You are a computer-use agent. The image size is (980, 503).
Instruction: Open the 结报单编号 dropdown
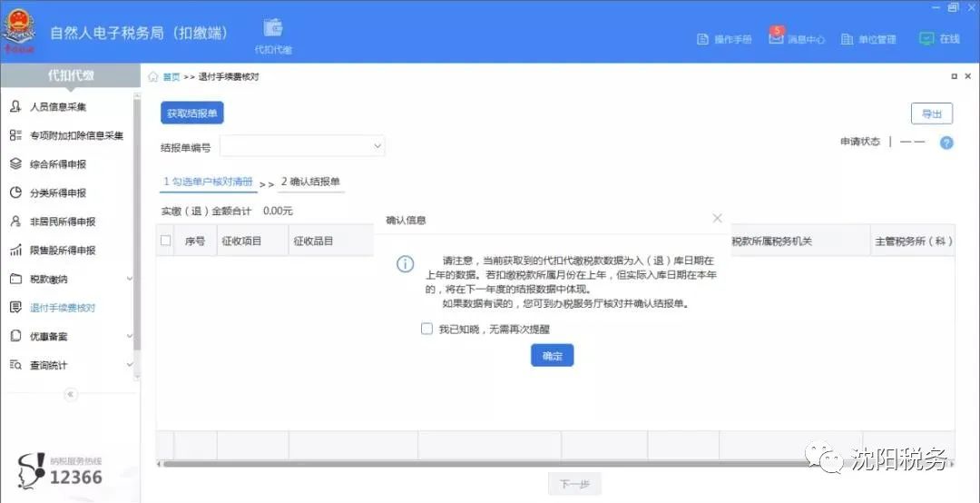tap(302, 146)
